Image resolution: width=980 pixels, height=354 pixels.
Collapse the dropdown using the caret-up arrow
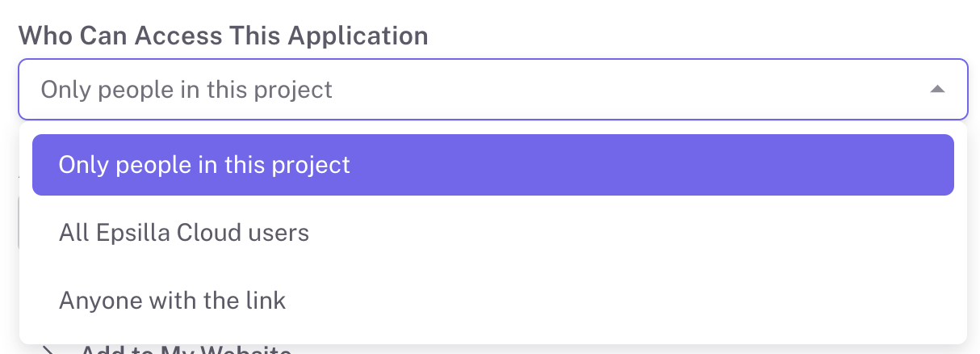click(936, 90)
